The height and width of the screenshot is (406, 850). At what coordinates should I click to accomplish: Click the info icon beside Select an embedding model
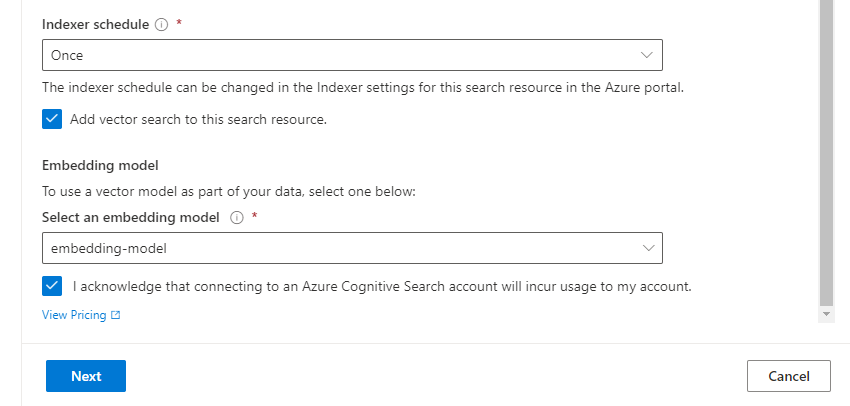pyautogui.click(x=236, y=218)
